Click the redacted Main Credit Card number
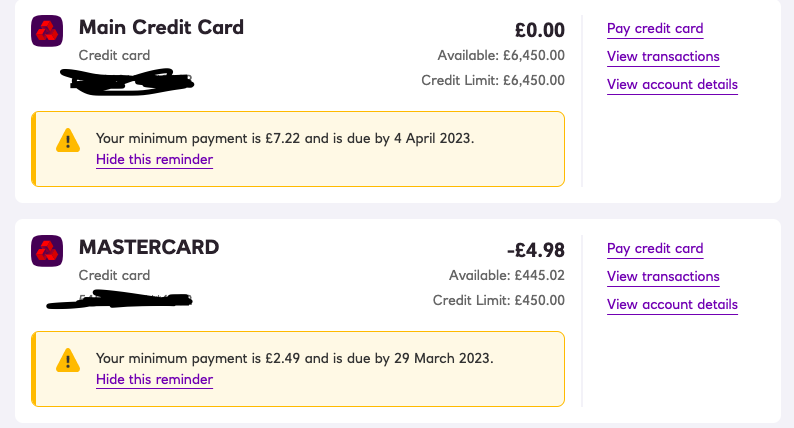This screenshot has height=428, width=794. pos(127,82)
